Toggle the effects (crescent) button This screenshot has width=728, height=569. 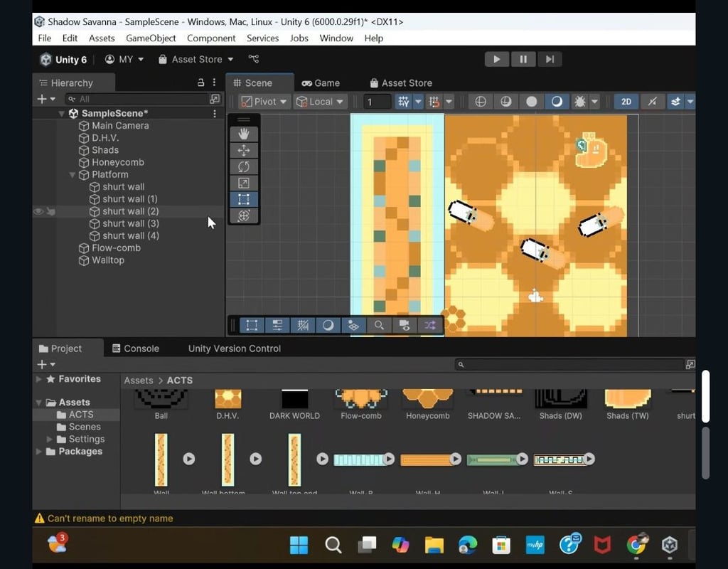click(557, 102)
